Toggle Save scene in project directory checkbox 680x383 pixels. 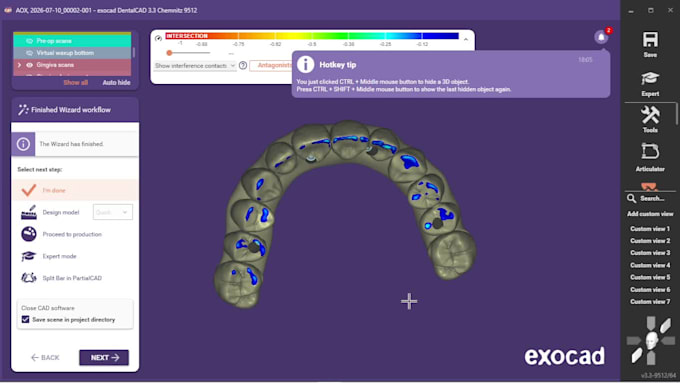coord(25,320)
